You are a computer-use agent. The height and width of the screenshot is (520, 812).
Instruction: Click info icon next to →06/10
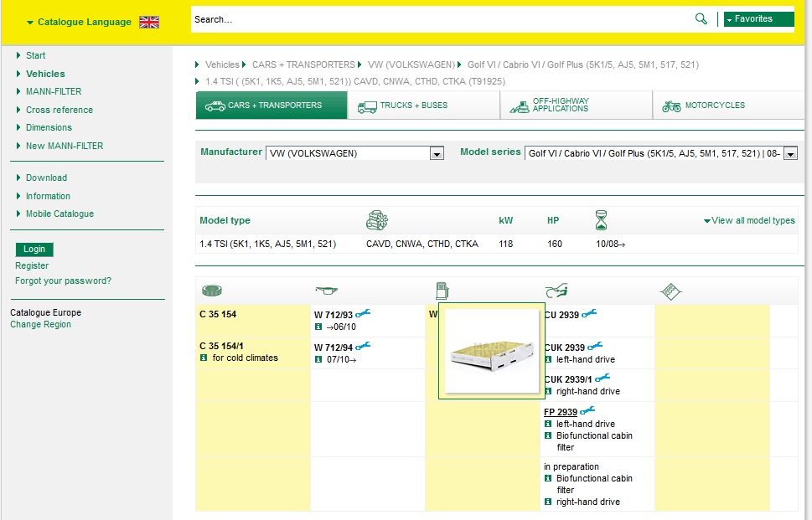tap(318, 327)
